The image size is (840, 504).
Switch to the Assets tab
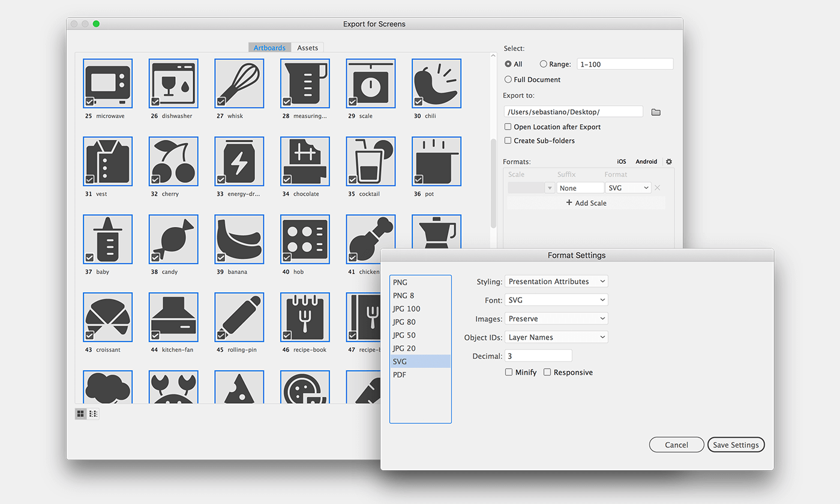(x=307, y=47)
